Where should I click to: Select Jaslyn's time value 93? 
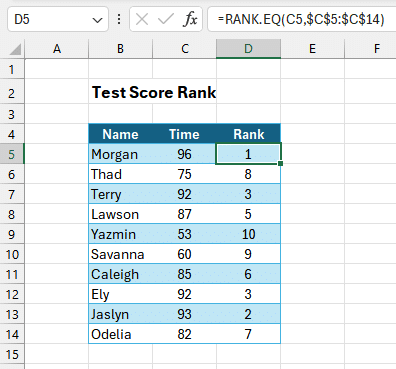tap(184, 314)
